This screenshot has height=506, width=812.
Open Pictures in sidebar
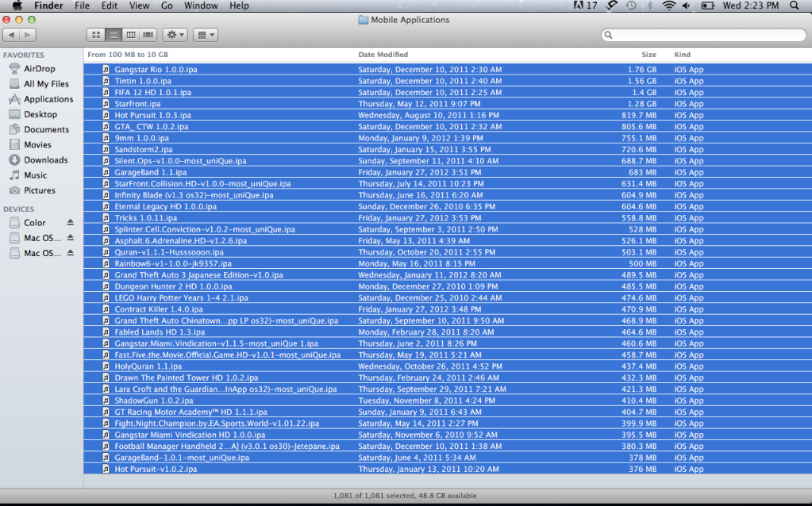(32, 190)
